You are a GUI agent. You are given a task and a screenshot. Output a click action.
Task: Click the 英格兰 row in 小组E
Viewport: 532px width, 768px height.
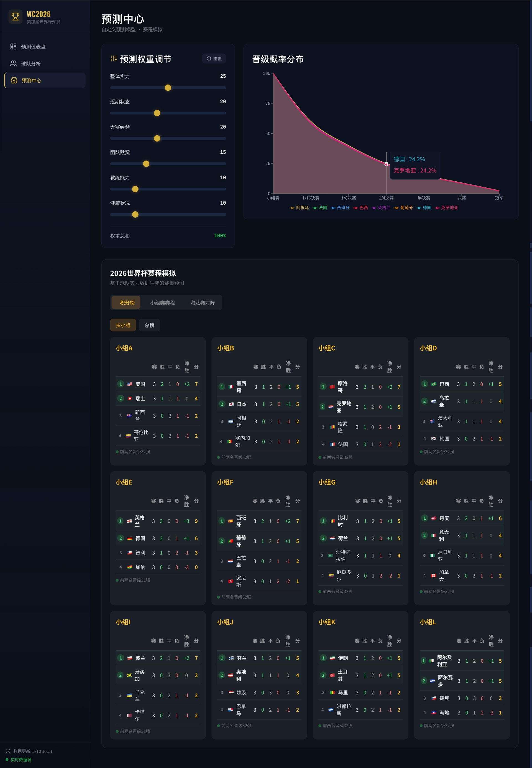coord(158,521)
